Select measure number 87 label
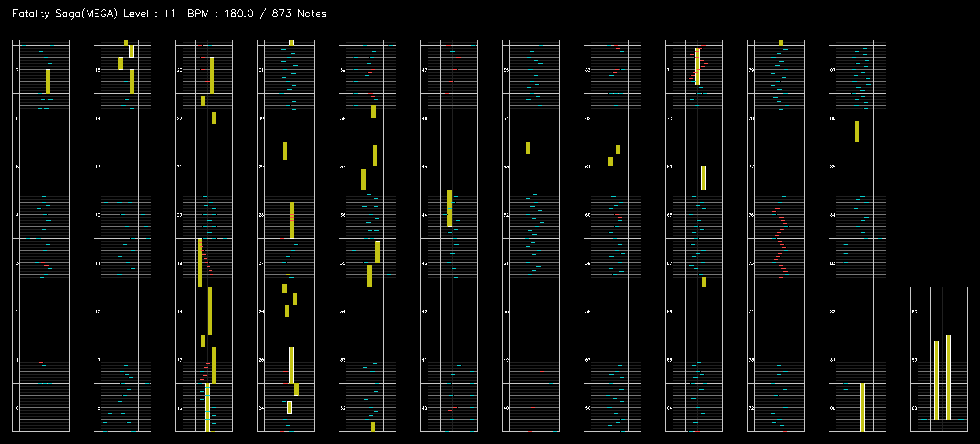 point(833,70)
